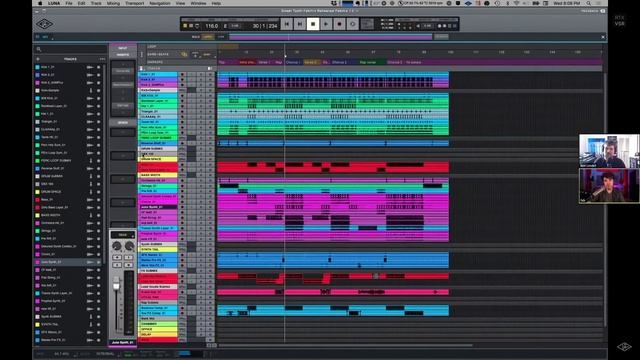Select the INSERTS section header
Image resolution: width=640 pixels, height=360 pixels.
tap(122, 55)
